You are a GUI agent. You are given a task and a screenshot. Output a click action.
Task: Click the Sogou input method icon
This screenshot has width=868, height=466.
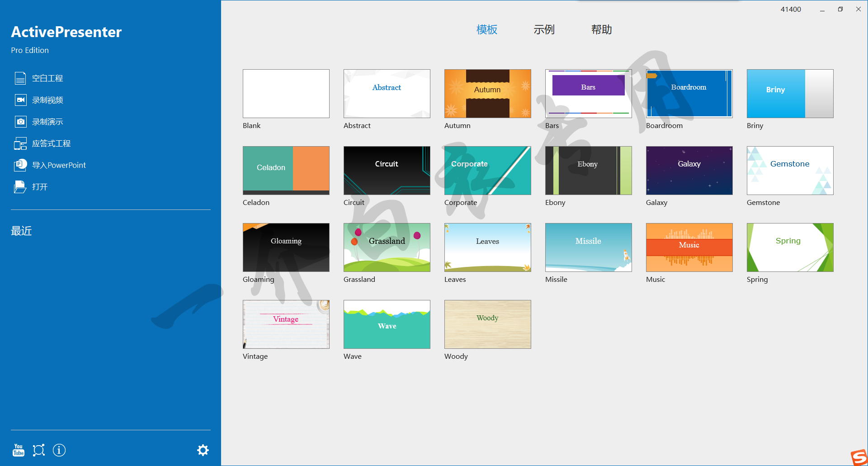[x=859, y=457]
